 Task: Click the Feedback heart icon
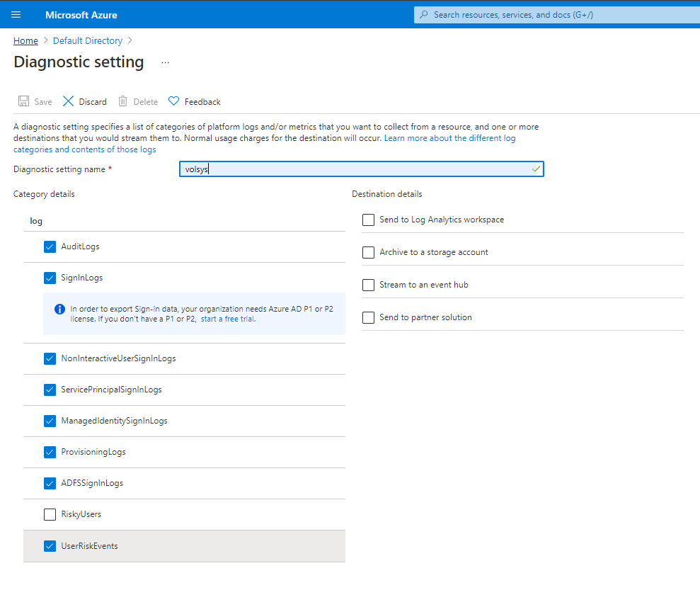[x=173, y=101]
